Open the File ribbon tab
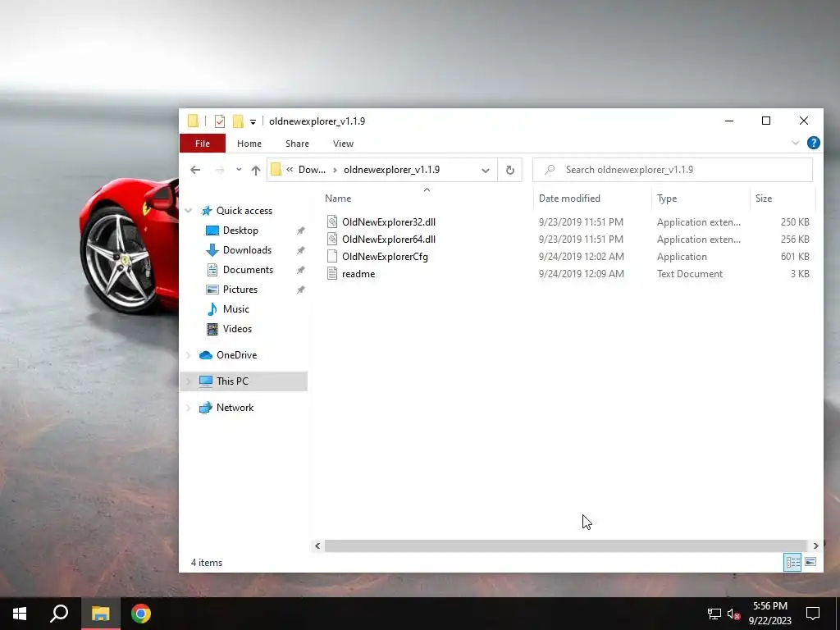The height and width of the screenshot is (630, 840). point(203,144)
